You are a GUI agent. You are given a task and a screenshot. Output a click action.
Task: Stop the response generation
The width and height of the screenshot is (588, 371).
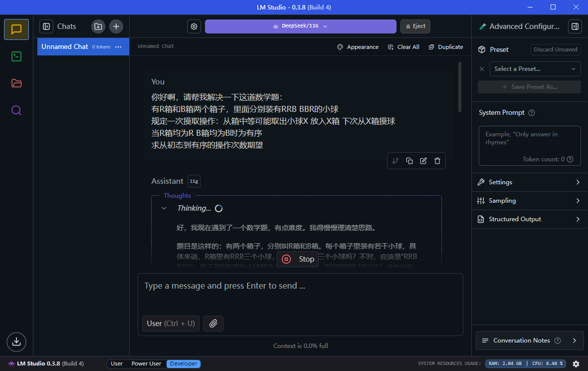[x=298, y=259]
